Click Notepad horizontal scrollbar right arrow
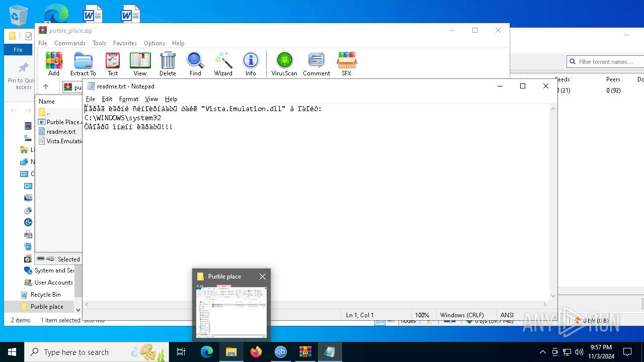Image resolution: width=644 pixels, height=362 pixels. 545,304
